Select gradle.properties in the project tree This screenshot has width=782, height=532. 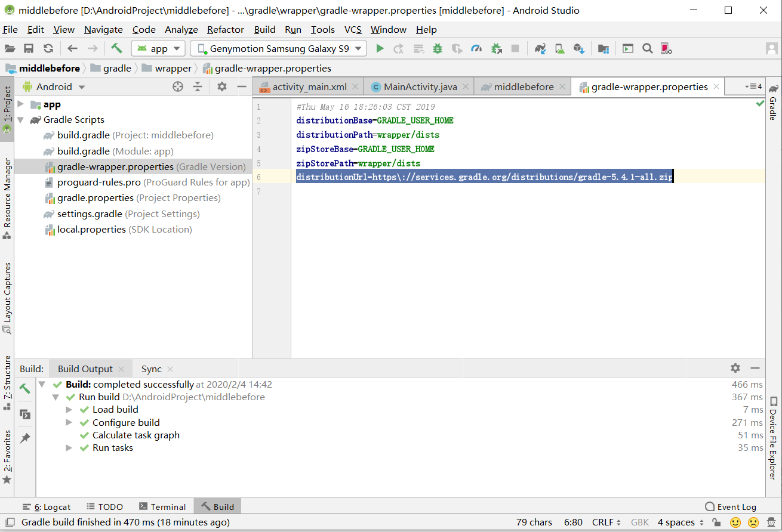tap(95, 198)
